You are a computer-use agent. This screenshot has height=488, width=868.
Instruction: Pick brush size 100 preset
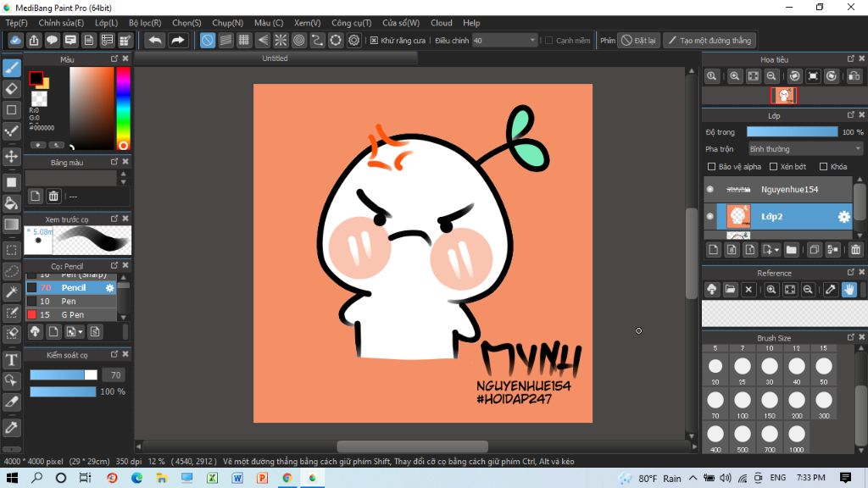tap(743, 402)
